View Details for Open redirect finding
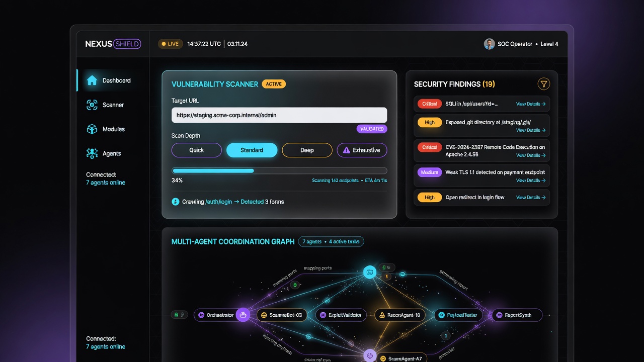The height and width of the screenshot is (362, 644). pos(531,198)
